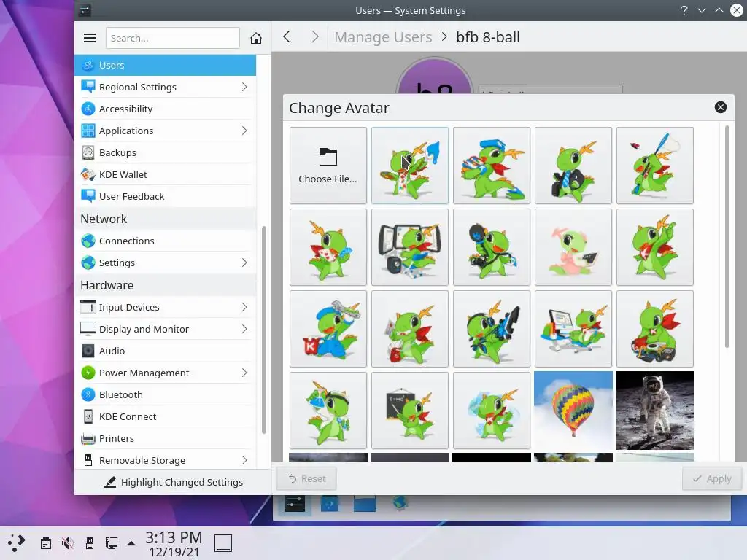The width and height of the screenshot is (747, 560).
Task: Choose Konqi avatar with drawing tablet
Action: [491, 329]
